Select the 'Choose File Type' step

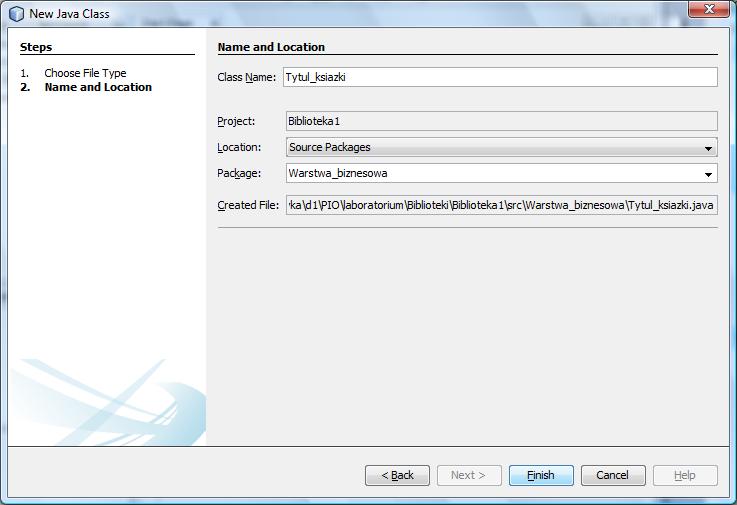coord(85,73)
